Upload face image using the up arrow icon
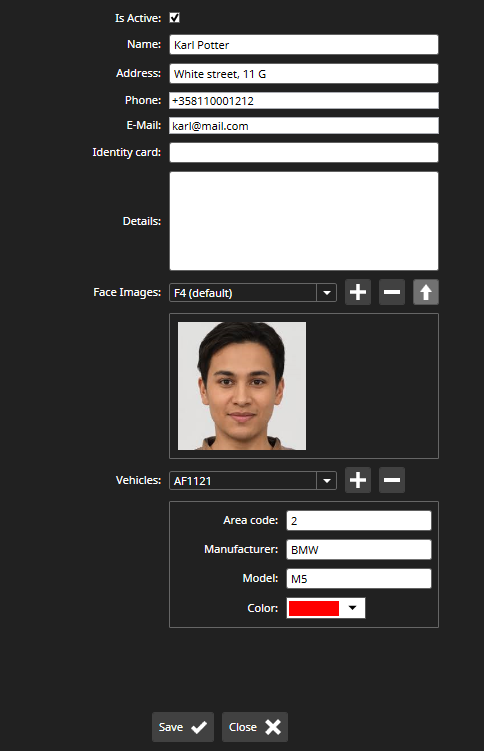 click(426, 292)
